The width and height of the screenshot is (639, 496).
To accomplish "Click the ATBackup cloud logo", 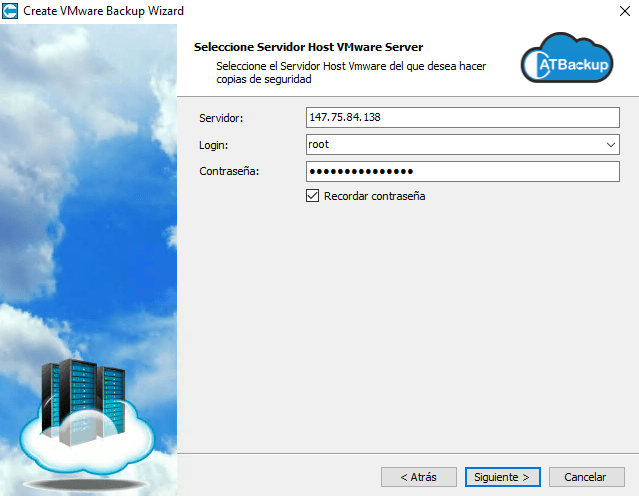I will pos(567,57).
